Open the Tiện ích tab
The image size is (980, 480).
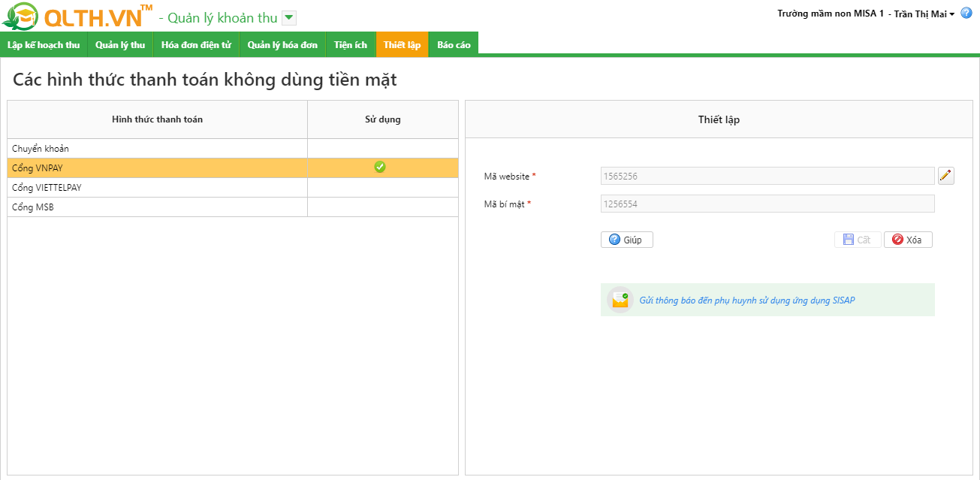(x=351, y=45)
